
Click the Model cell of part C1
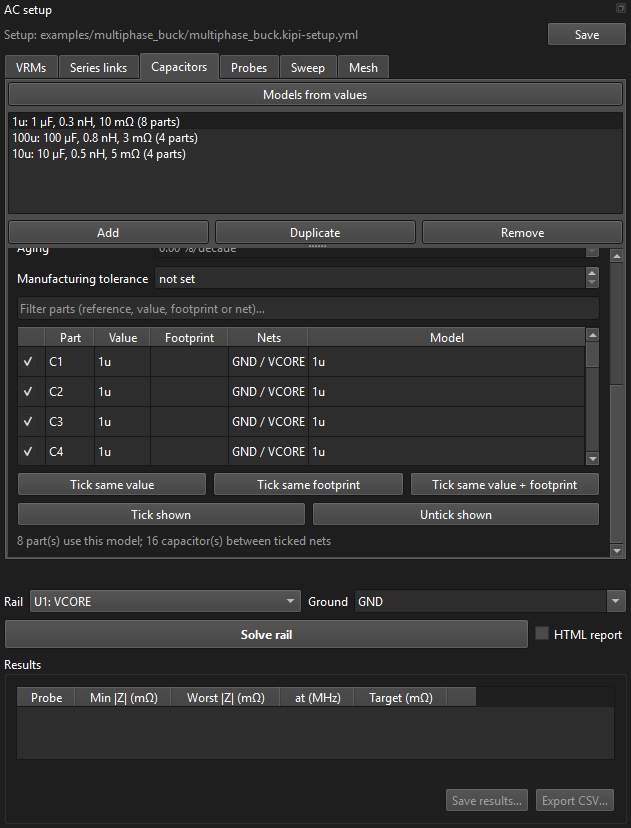point(447,362)
